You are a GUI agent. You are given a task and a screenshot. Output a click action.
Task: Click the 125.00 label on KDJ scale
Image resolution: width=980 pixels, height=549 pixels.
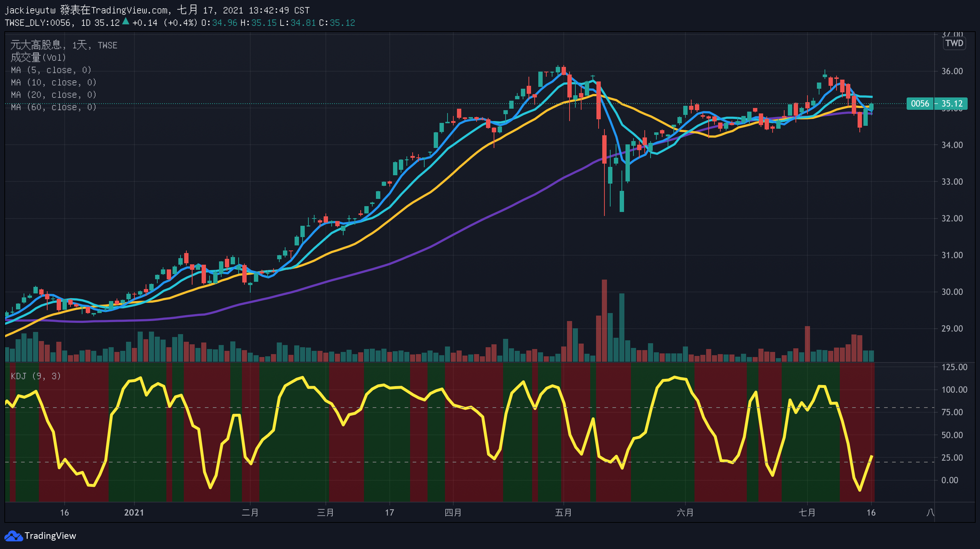point(954,367)
